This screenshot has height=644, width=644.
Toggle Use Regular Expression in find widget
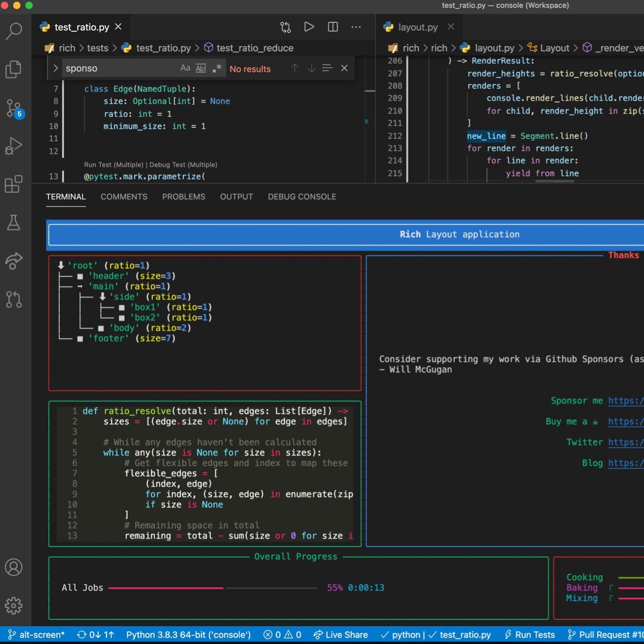tap(217, 68)
